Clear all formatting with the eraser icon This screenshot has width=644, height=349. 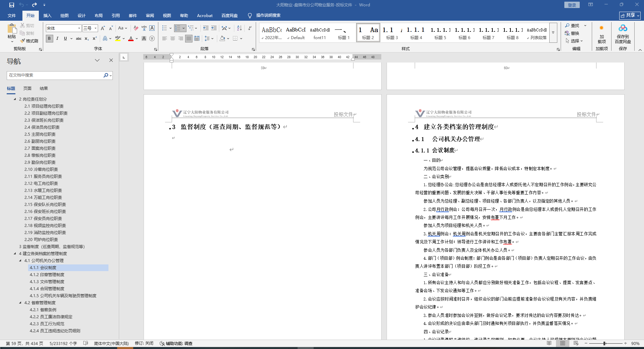(x=136, y=28)
